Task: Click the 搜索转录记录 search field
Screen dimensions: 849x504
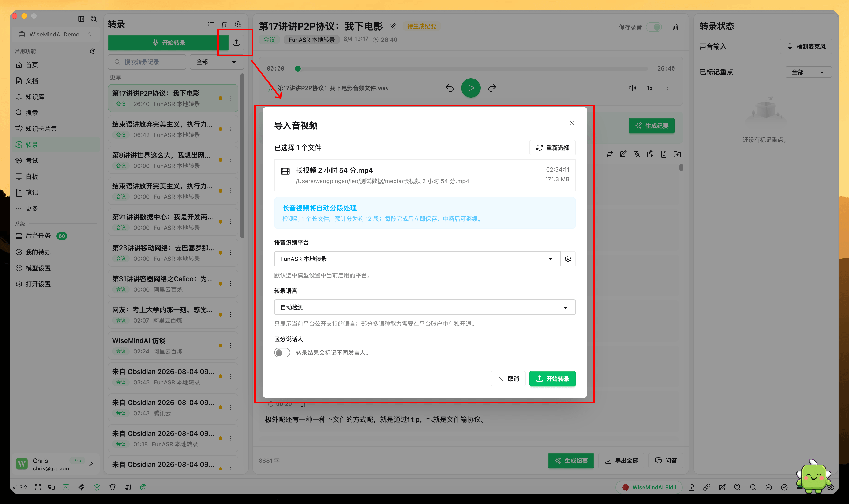Action: point(147,62)
